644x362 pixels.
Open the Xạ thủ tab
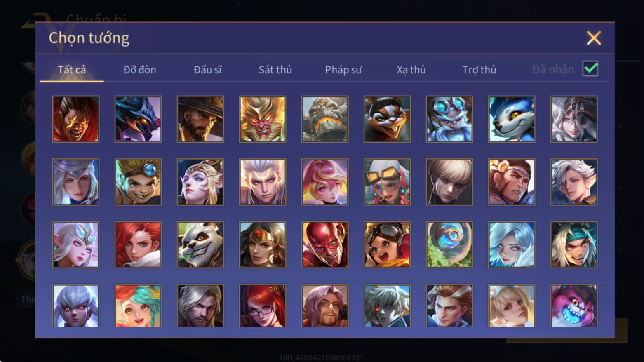(x=411, y=70)
